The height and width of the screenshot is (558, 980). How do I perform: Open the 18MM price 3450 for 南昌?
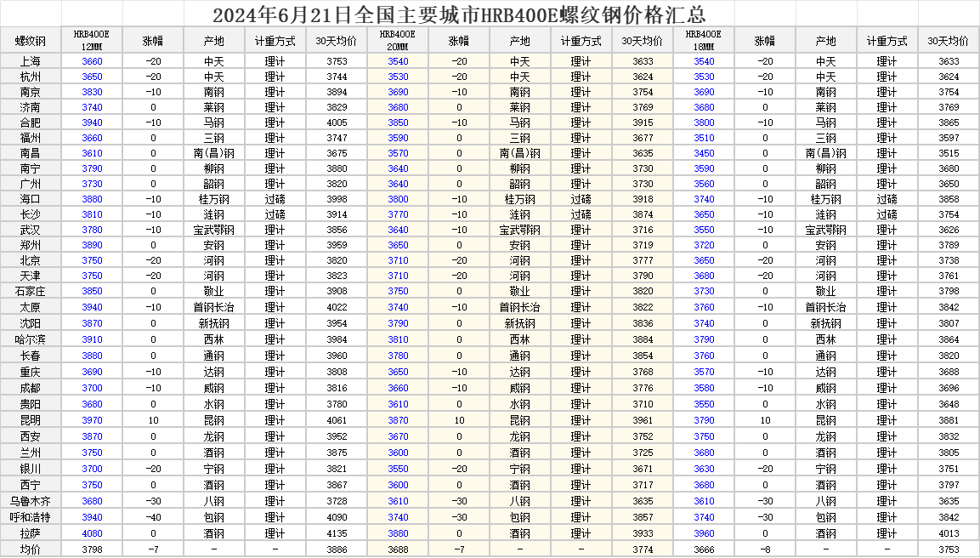pyautogui.click(x=704, y=153)
